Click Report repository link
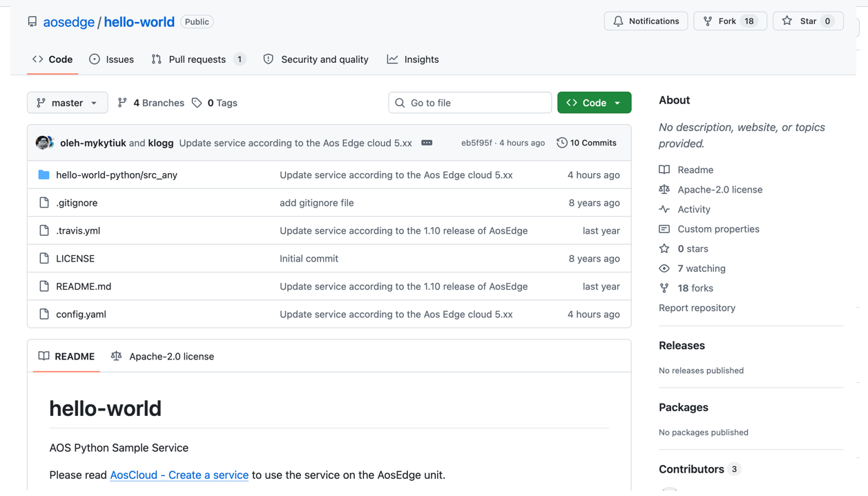The image size is (868, 496). [697, 308]
